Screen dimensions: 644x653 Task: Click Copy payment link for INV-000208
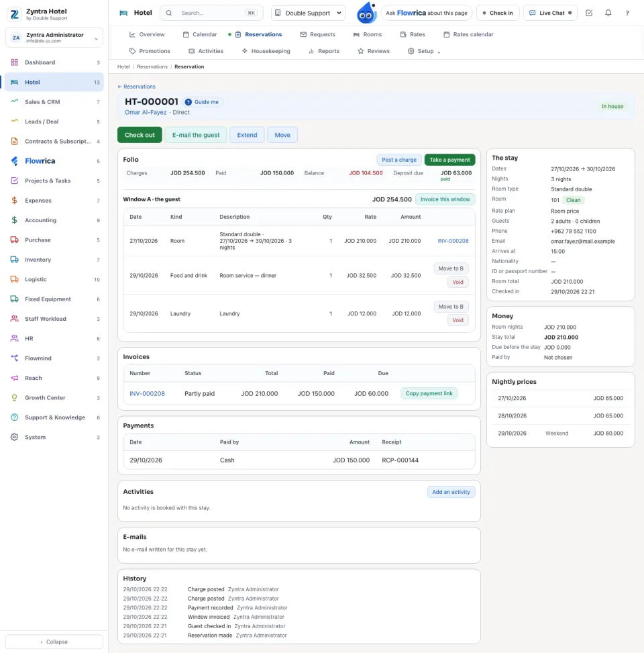429,393
